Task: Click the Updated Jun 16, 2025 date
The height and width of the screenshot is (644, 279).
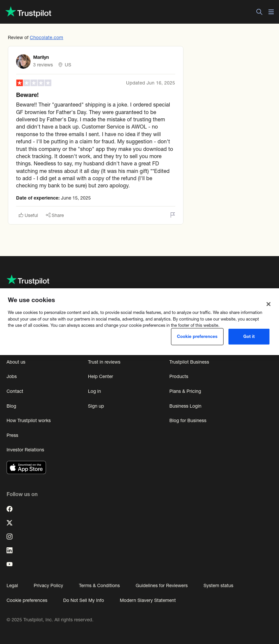Action: (x=150, y=83)
